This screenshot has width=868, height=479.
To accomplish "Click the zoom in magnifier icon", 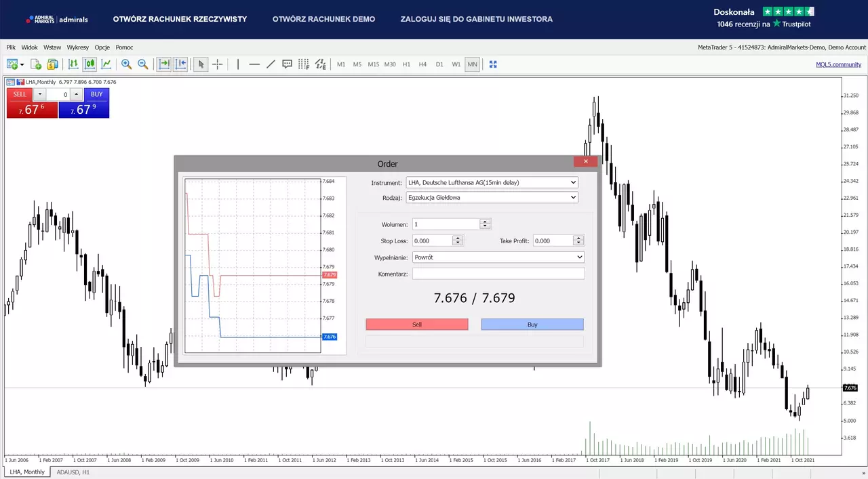I will point(126,64).
